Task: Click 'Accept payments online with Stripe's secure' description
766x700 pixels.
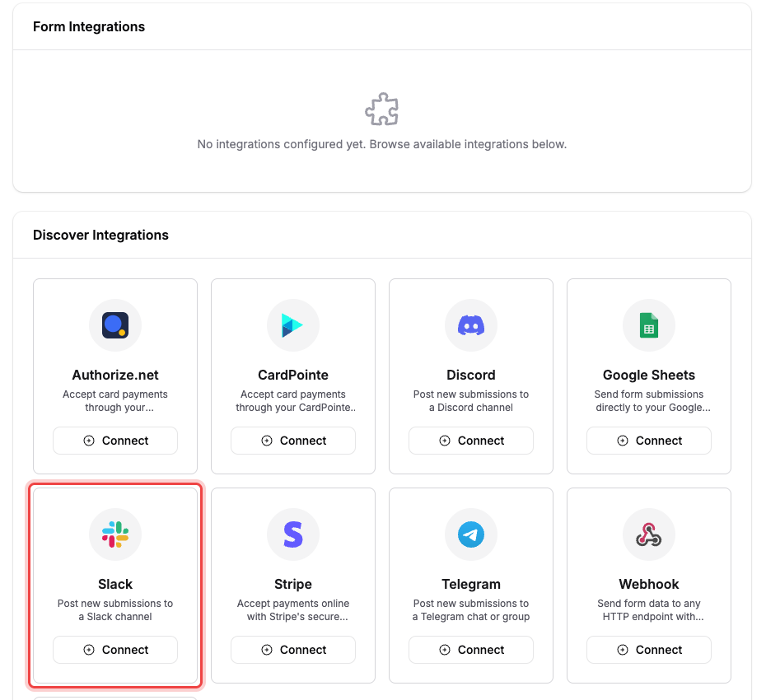Action: [x=293, y=609]
